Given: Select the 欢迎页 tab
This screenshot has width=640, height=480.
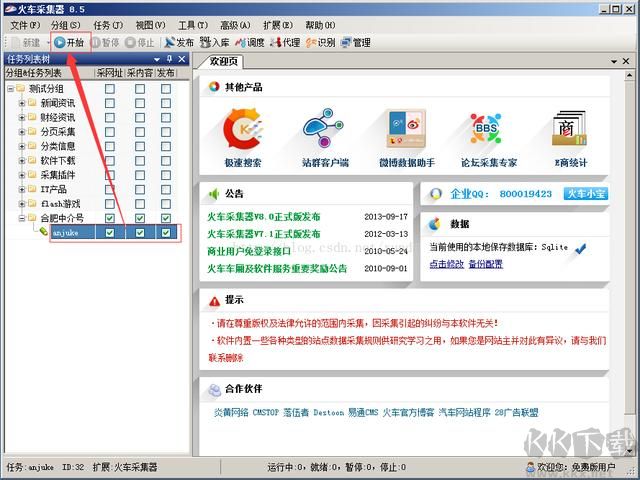Looking at the screenshot, I should [223, 61].
